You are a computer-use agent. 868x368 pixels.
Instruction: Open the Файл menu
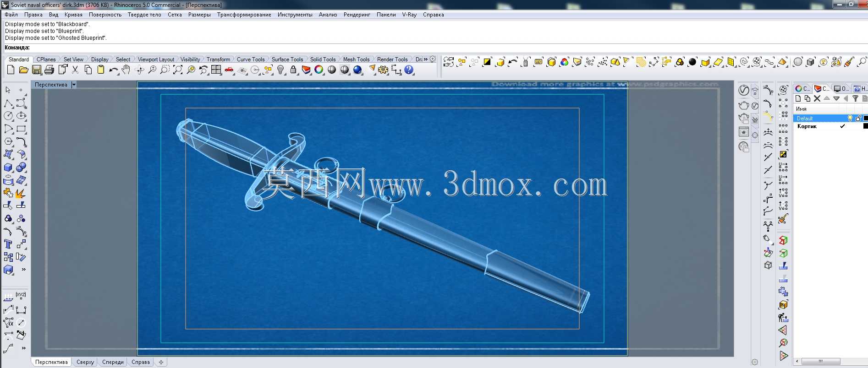11,15
